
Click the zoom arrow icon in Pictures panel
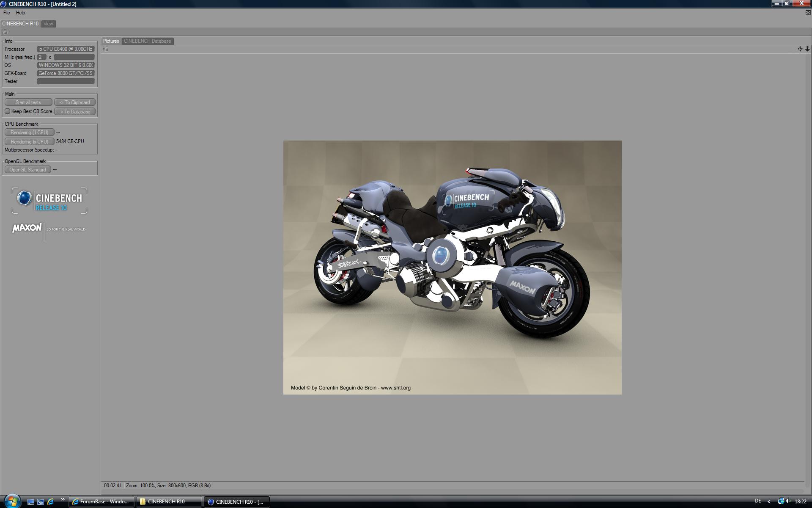pyautogui.click(x=807, y=49)
